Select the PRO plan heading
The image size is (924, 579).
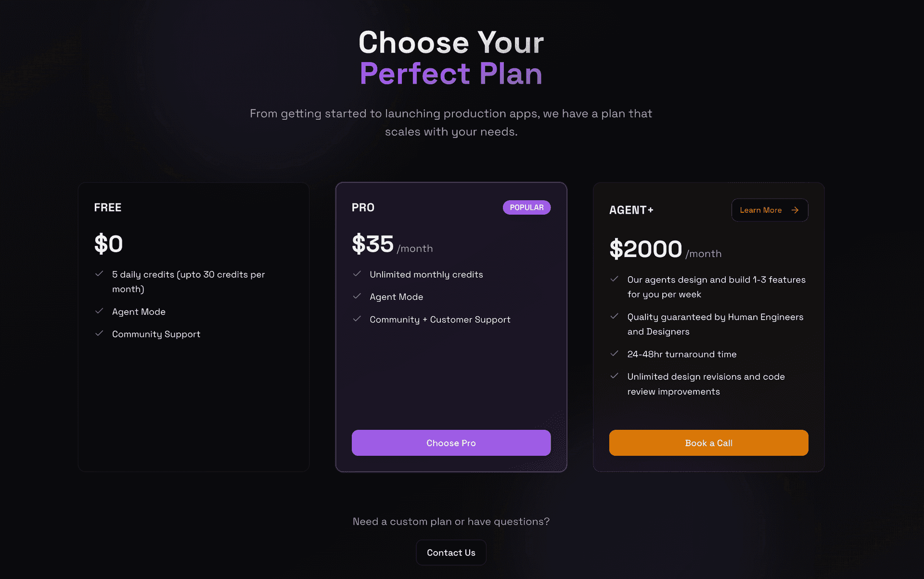point(363,207)
